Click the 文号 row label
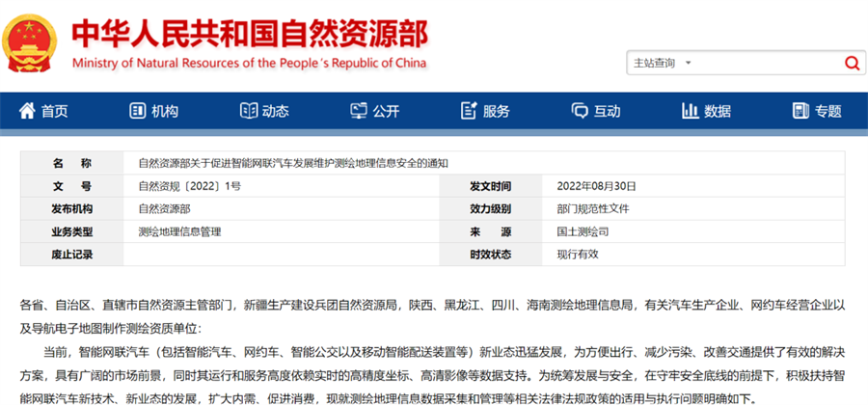868x405 pixels. point(72,186)
